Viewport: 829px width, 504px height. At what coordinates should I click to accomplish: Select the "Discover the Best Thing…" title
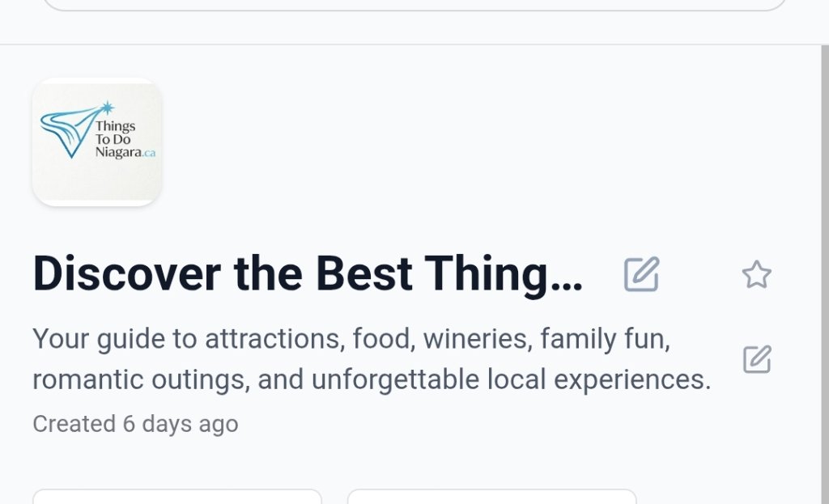click(308, 274)
